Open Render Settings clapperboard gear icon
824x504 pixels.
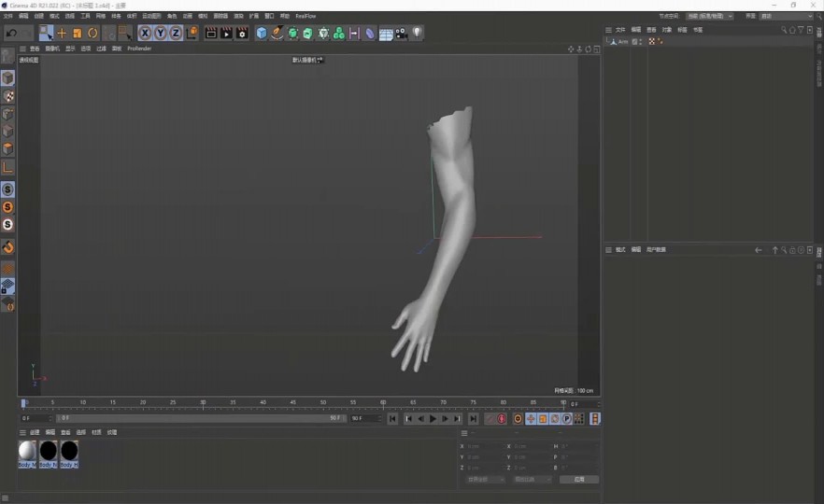pos(242,33)
